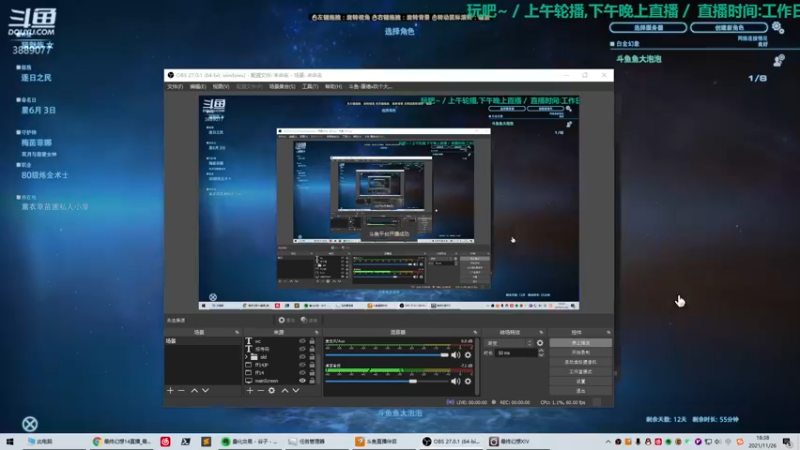This screenshot has height=450, width=800.
Task: Click the 停止推流 button
Action: coord(581,343)
